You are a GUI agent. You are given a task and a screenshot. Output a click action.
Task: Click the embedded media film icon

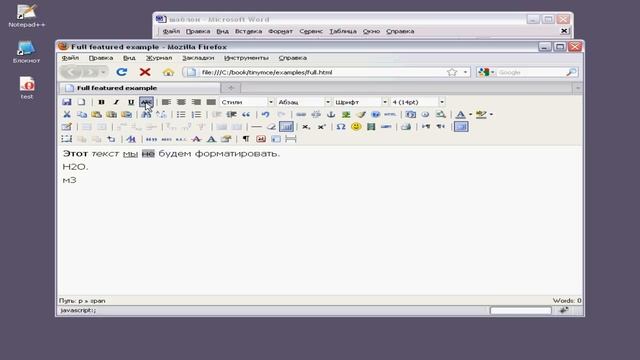click(371, 127)
